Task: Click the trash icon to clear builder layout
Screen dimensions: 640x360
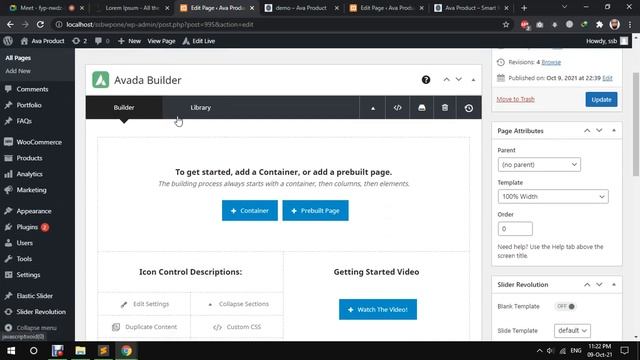Action: pos(445,108)
